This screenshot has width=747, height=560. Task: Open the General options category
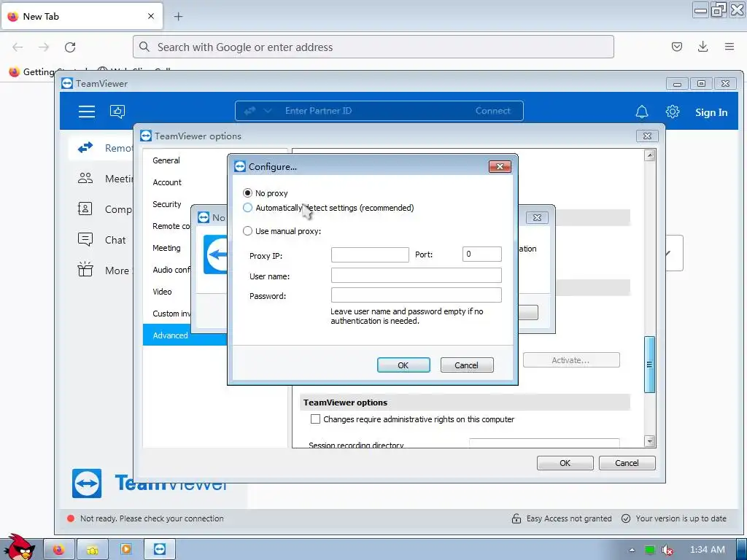pyautogui.click(x=166, y=160)
